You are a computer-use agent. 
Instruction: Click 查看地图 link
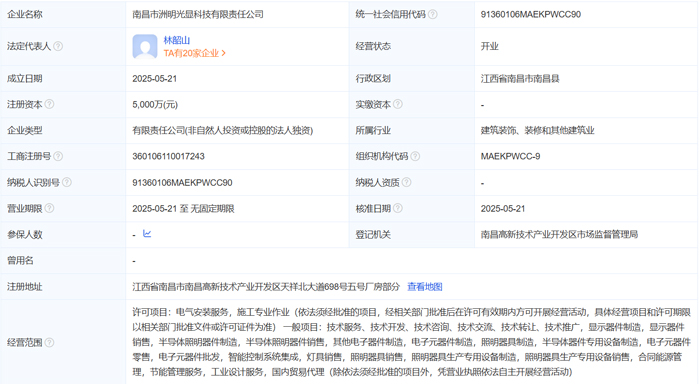pyautogui.click(x=425, y=287)
